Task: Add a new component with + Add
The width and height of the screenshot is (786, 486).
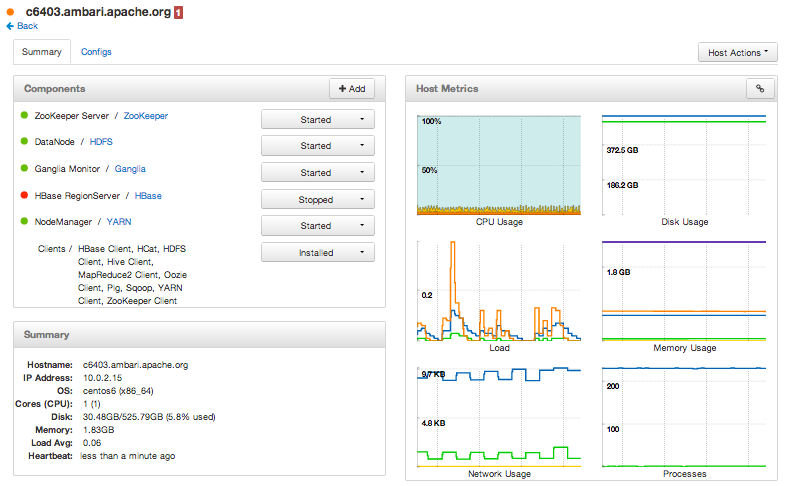Action: tap(351, 89)
